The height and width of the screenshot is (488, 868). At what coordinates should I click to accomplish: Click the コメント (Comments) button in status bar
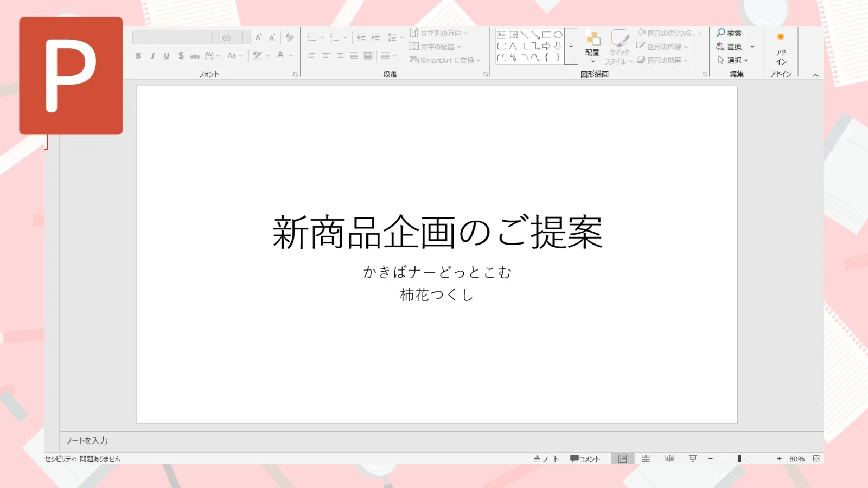pyautogui.click(x=585, y=459)
